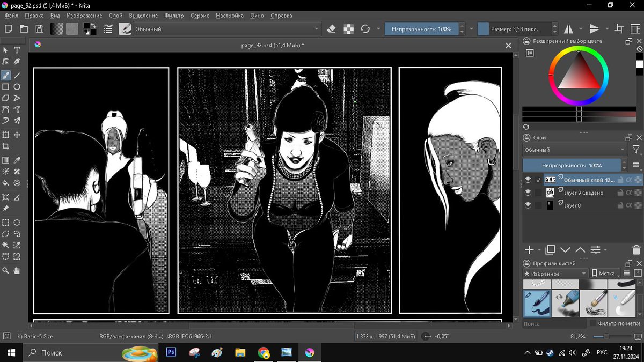Uncheck the 'Обычный слой 12' selection checkbox
The height and width of the screenshot is (362, 644).
(x=538, y=180)
